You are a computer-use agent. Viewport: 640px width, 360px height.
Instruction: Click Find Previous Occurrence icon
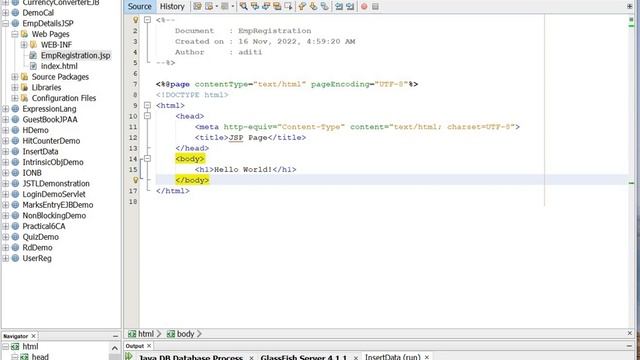pyautogui.click(x=255, y=7)
